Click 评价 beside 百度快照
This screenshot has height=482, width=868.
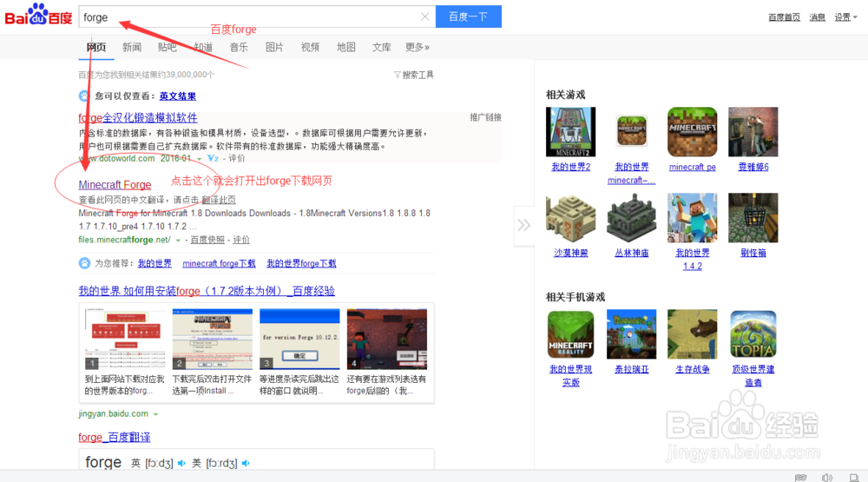240,240
